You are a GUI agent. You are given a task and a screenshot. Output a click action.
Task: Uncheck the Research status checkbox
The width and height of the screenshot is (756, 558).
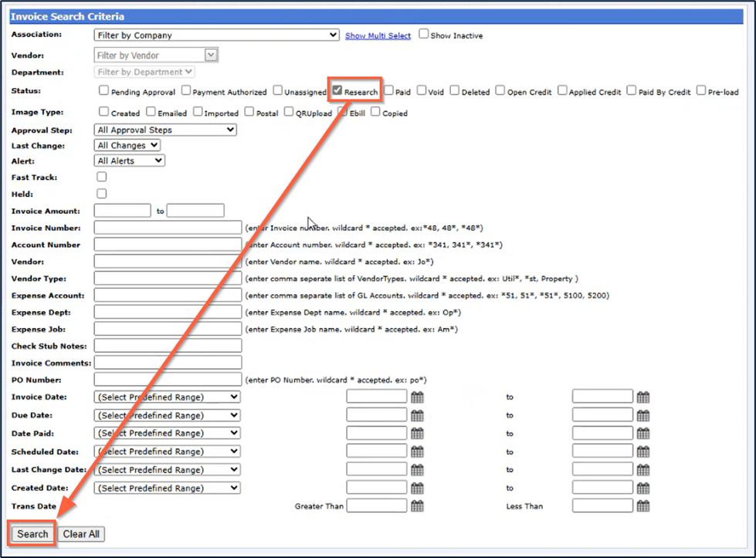337,90
